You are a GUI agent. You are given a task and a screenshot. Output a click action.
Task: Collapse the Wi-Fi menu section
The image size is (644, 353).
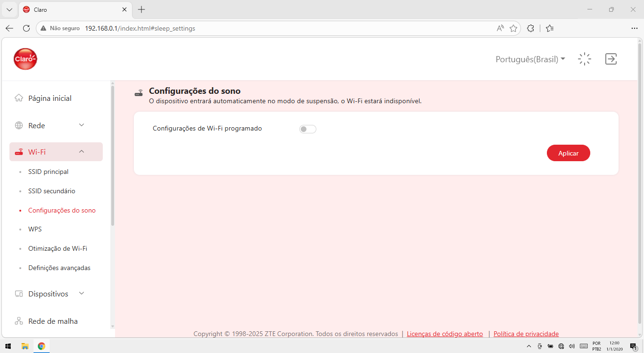pyautogui.click(x=56, y=152)
